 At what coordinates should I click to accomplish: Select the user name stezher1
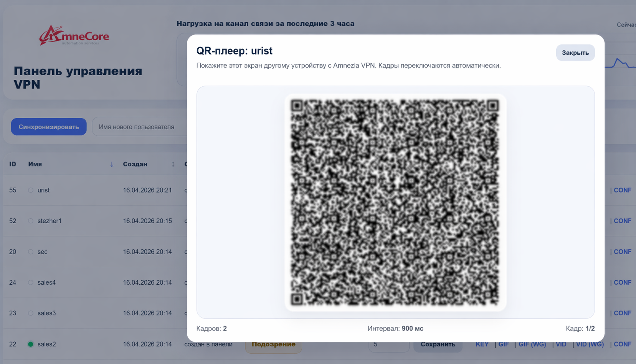pos(50,221)
